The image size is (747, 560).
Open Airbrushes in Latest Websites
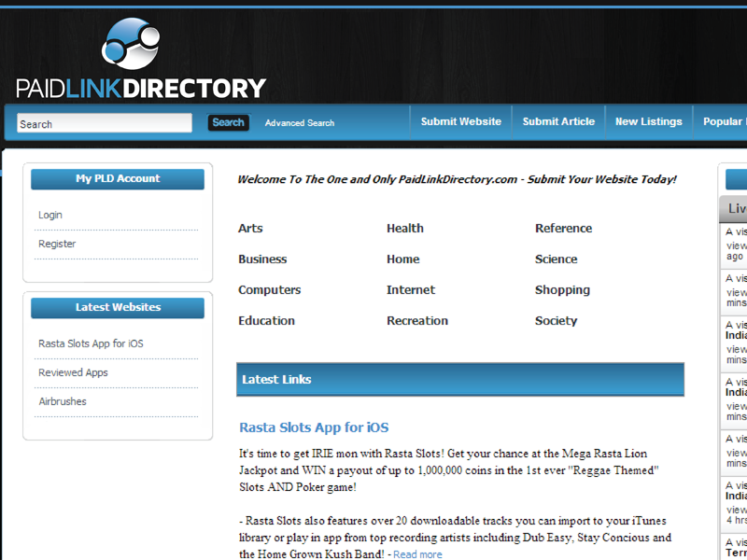[x=63, y=401]
